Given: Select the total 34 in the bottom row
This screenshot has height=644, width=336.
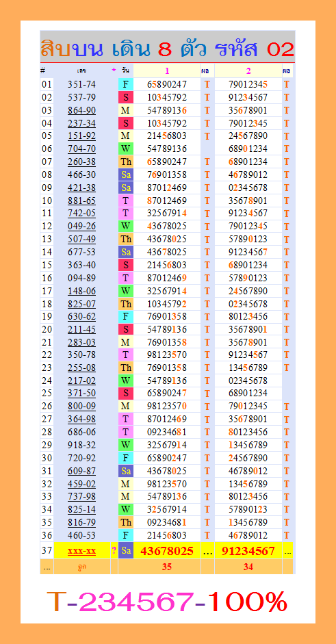Looking at the screenshot, I should click(x=248, y=567).
